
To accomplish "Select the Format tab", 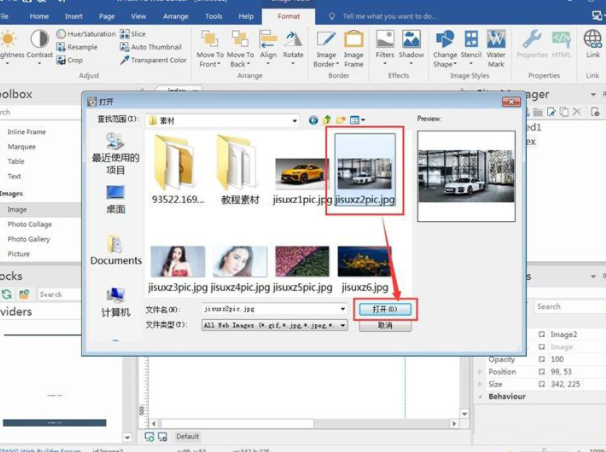I will tap(288, 16).
